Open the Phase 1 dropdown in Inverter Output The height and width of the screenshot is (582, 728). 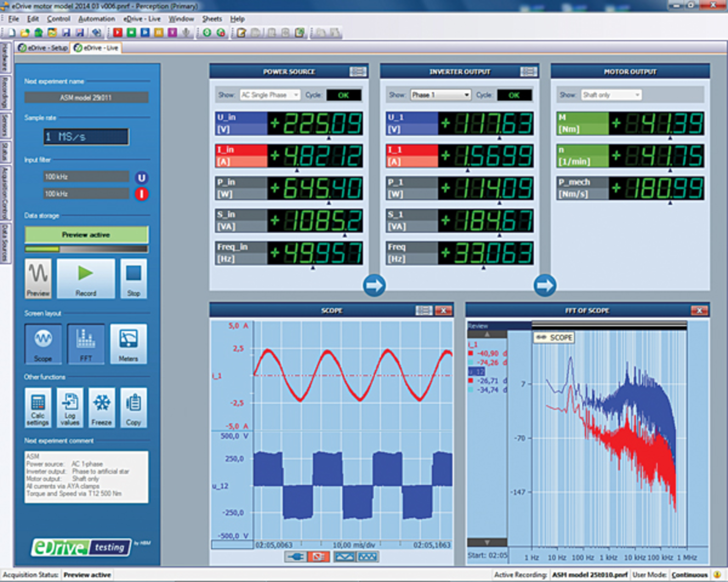[x=440, y=95]
